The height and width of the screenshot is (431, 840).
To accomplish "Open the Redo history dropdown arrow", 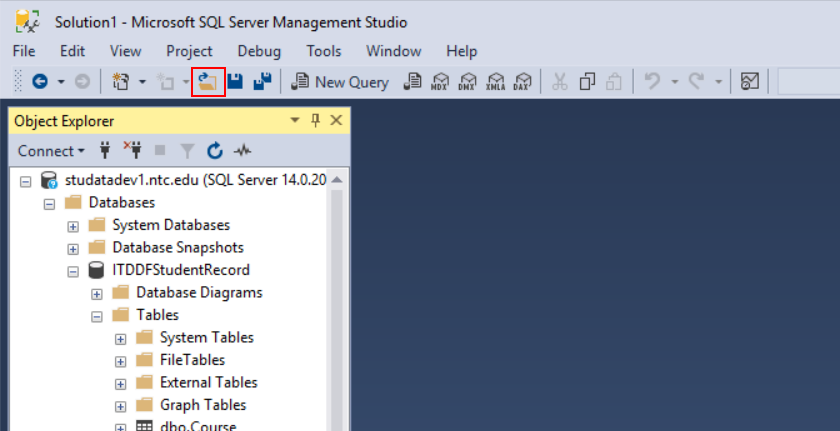I will (718, 82).
